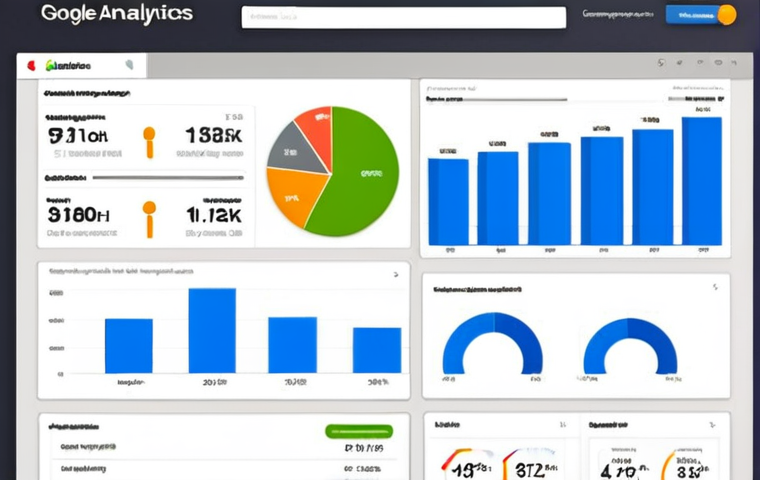Screen dimensions: 760x480
Task: Select the second row in the bottom-left table
Action: tap(224, 469)
